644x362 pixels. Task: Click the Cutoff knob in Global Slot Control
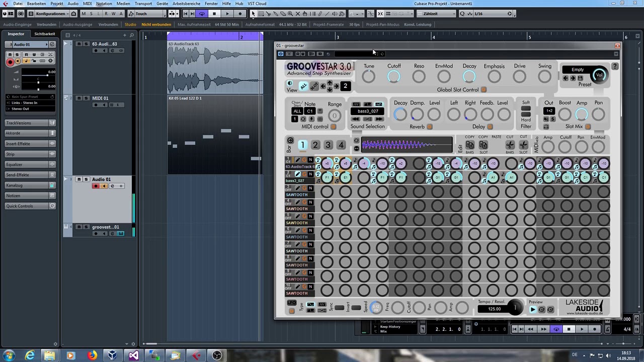tap(394, 76)
